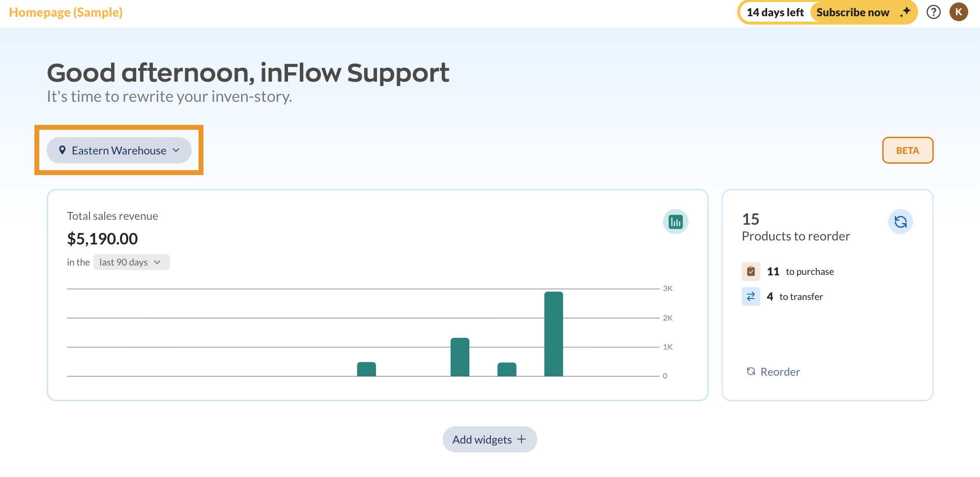
Task: Click the Homepage (Sample) title
Action: click(x=66, y=12)
